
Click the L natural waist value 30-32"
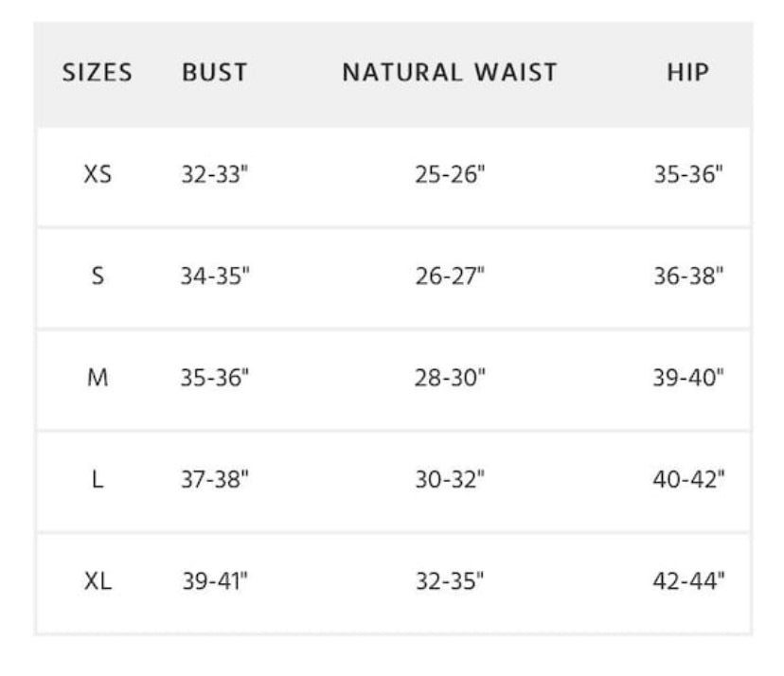450,480
